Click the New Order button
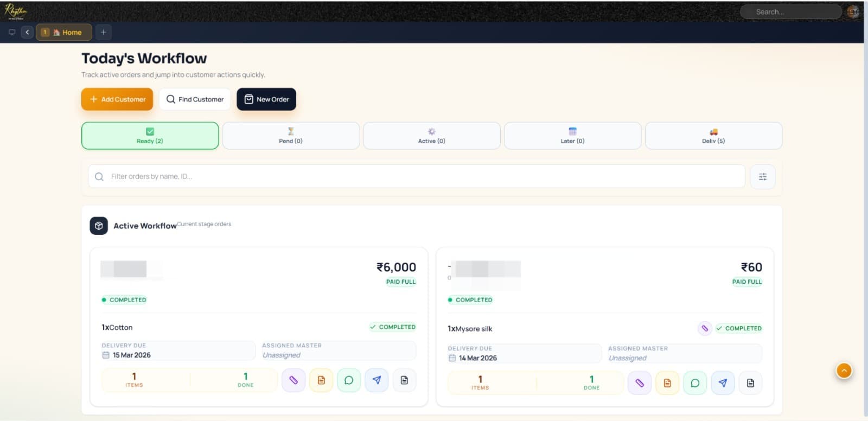This screenshot has width=868, height=421. click(266, 99)
